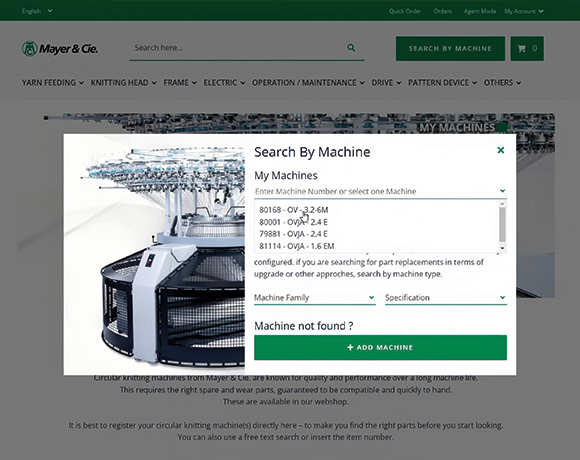Select machine 80001 - OVJA - 2.4 E

[377, 222]
